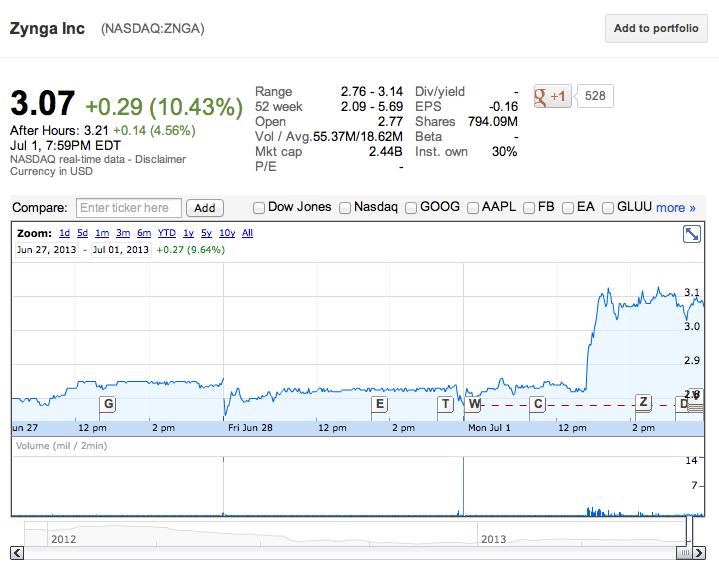
Task: Open news marker T on chart
Action: [x=445, y=404]
